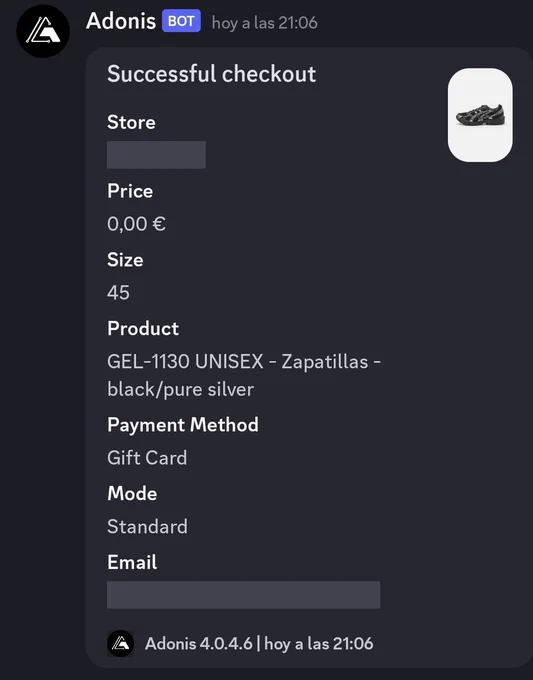Open the black sneaker thumbnail image
This screenshot has width=533, height=680.
(480, 115)
